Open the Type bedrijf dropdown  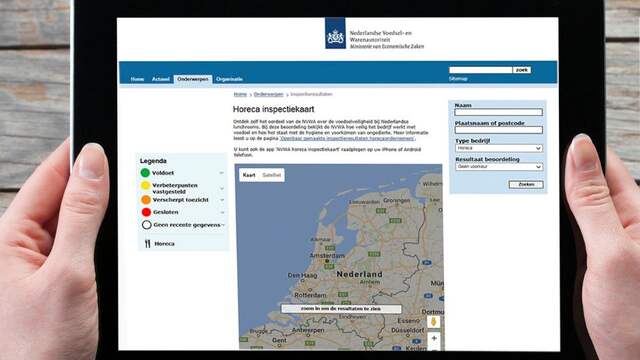coord(499,148)
